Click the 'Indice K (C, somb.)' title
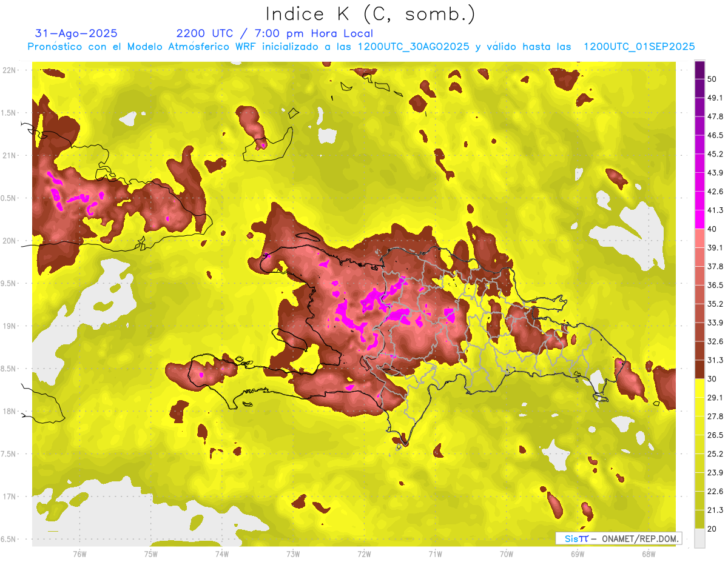 (371, 14)
